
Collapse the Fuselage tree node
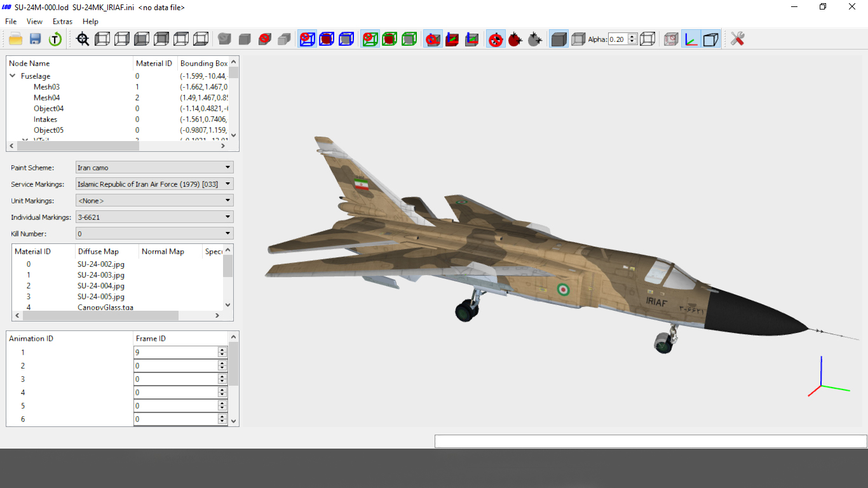tap(13, 76)
